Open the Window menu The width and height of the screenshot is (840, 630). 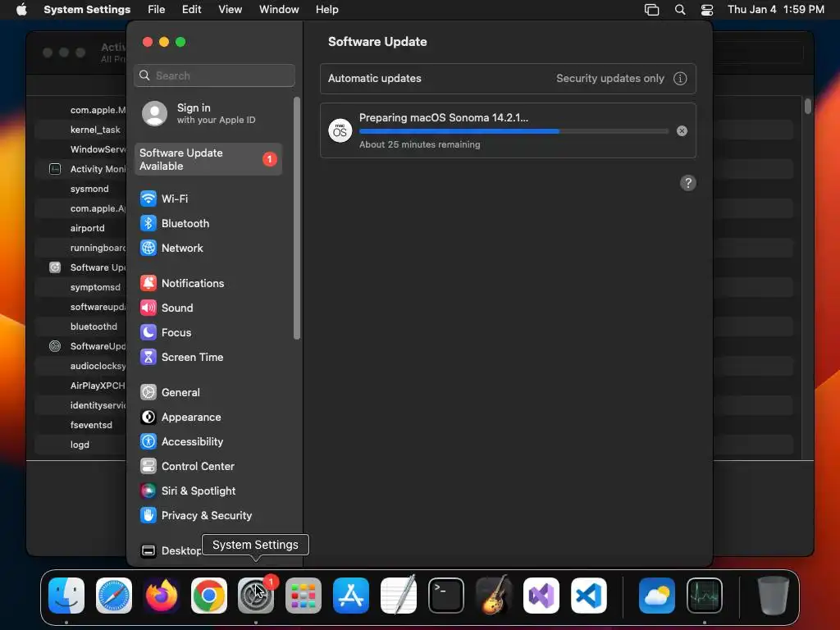279,10
